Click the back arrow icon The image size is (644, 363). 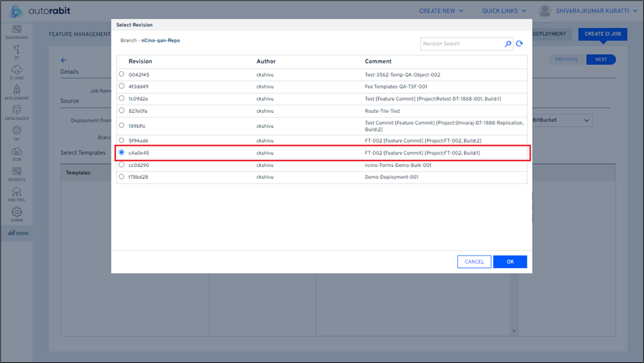64,60
